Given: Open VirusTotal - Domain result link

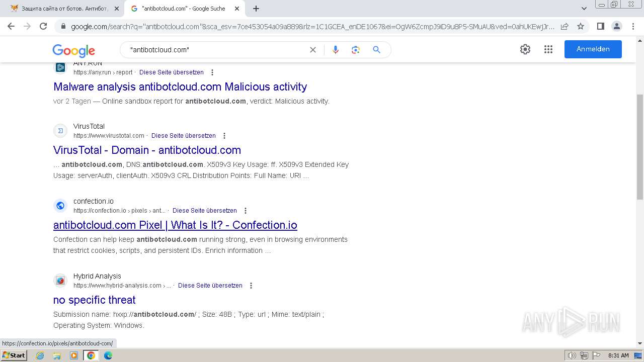Looking at the screenshot, I should pos(147,150).
